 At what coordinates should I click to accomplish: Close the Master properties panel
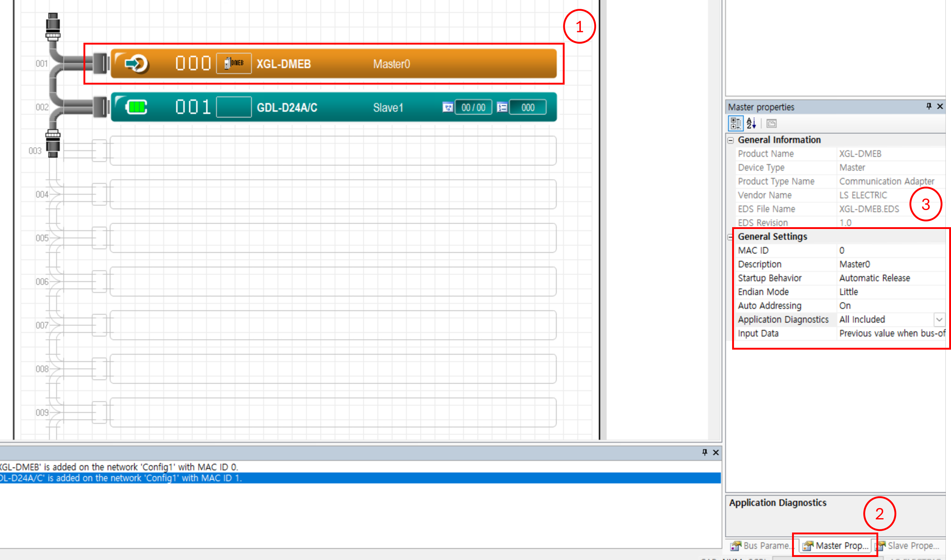pyautogui.click(x=940, y=107)
